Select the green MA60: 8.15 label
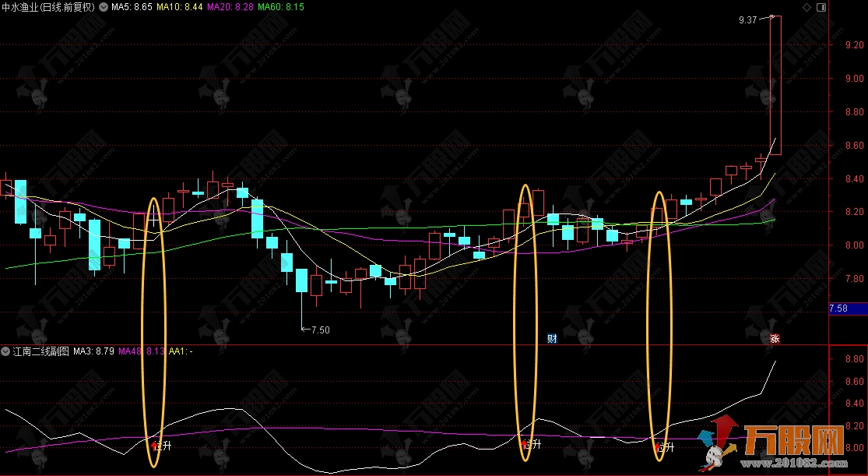 (x=281, y=7)
